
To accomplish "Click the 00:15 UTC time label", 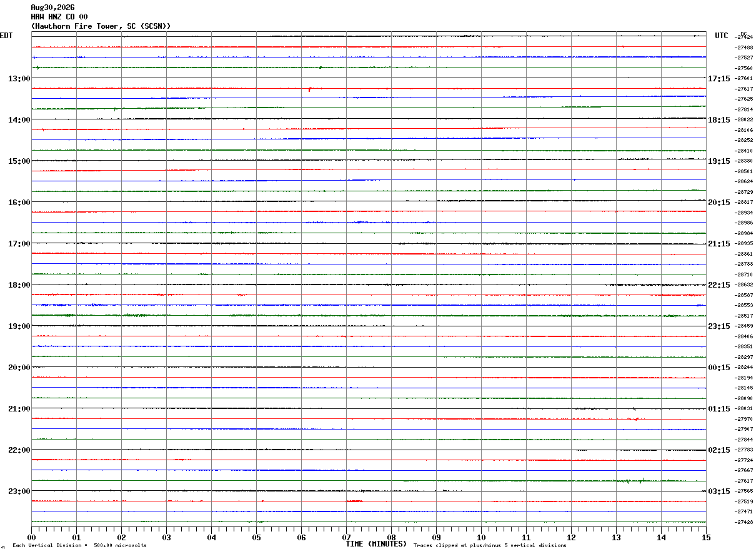I will 719,368.
